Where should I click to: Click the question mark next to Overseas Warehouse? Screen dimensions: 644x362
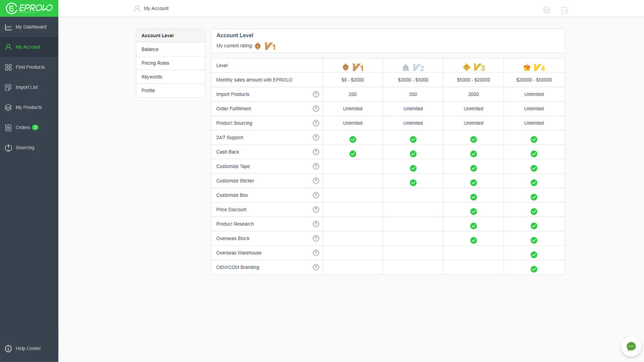(x=316, y=252)
